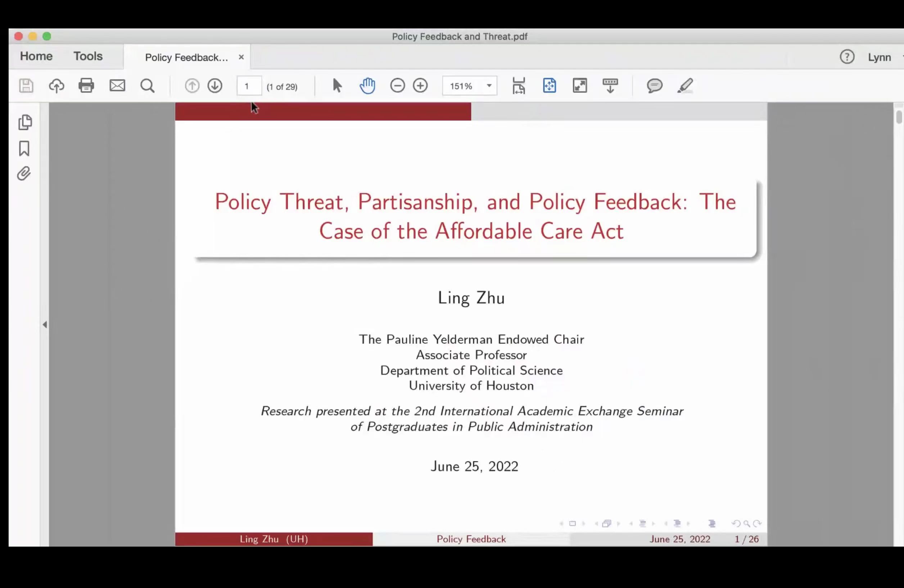Screen dimensions: 904x588
Task: Zoom out with the minus button
Action: (397, 86)
